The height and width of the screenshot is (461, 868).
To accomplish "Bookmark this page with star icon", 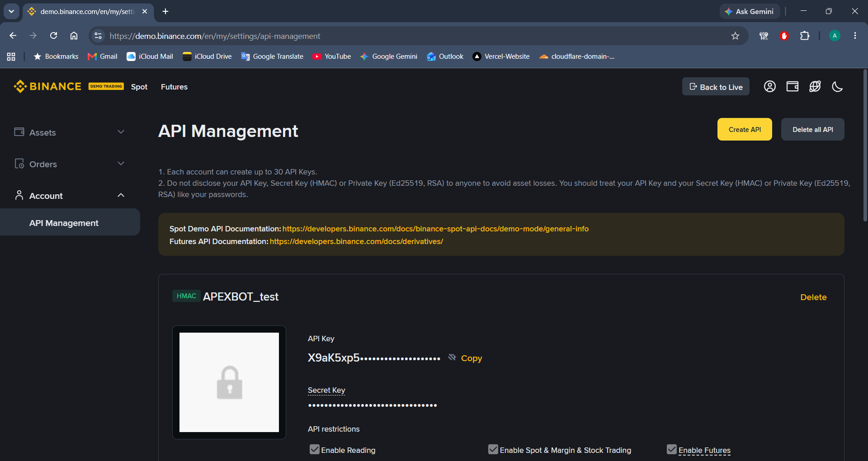I will coord(735,36).
